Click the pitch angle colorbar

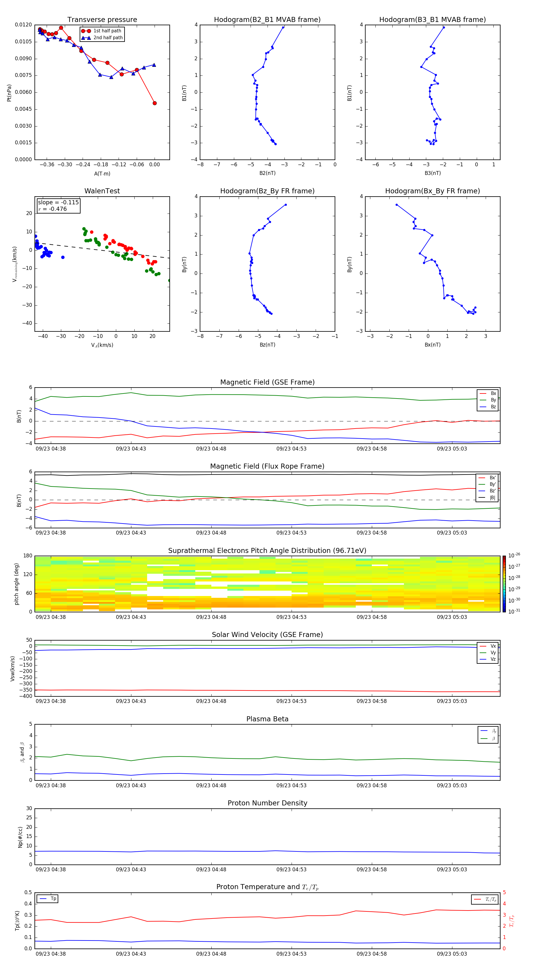[504, 584]
